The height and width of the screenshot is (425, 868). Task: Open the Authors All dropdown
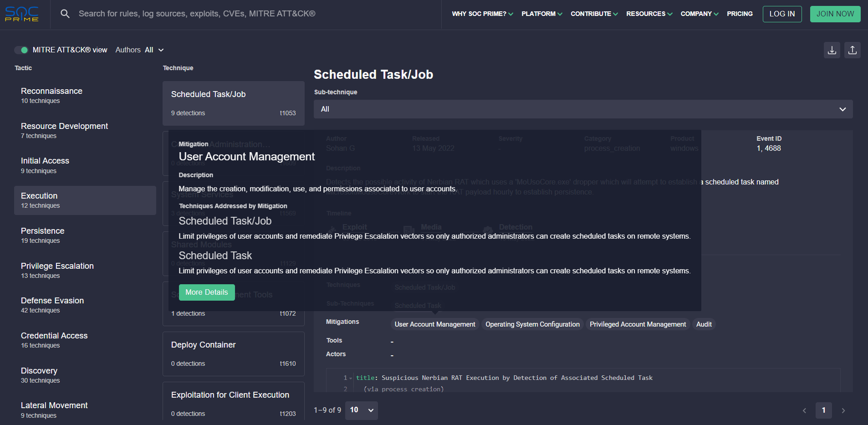coord(140,50)
